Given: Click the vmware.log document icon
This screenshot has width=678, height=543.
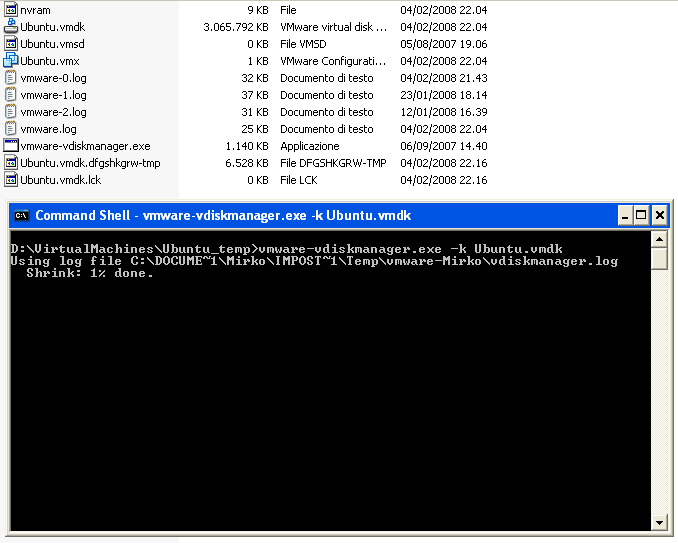Looking at the screenshot, I should point(11,129).
